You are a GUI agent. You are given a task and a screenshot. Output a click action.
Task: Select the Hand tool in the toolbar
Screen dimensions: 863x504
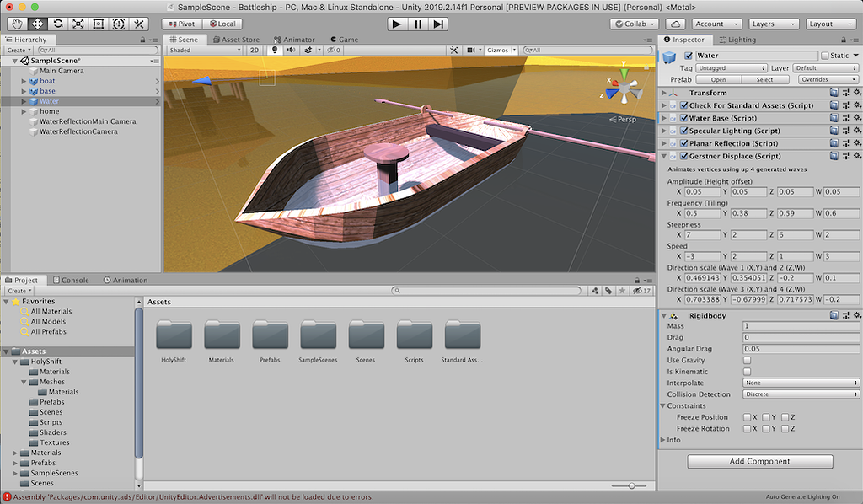[15, 23]
